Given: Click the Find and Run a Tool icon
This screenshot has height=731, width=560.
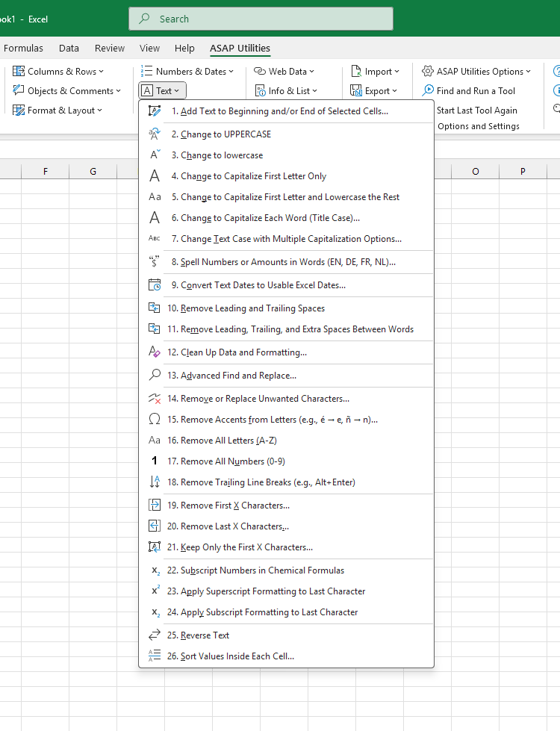Looking at the screenshot, I should [x=428, y=91].
